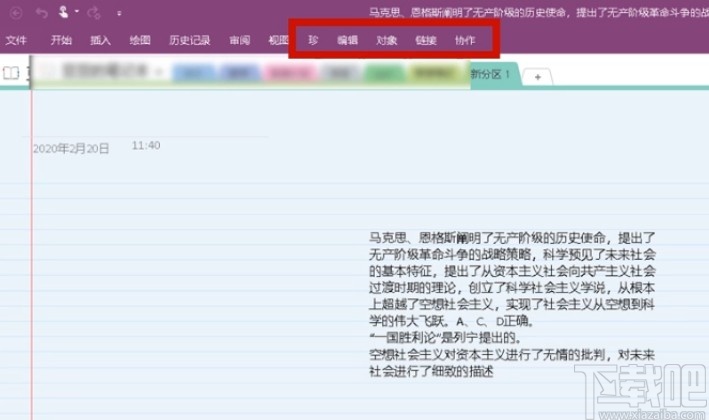Select the grey blurred section tab
Screen dimensions: 709x420
(x=340, y=73)
